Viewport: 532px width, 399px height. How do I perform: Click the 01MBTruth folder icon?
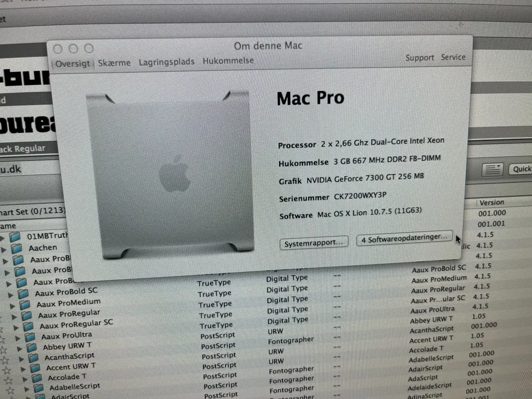16,236
